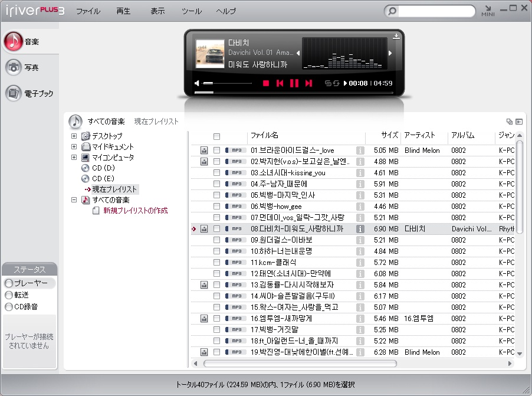Check the box for 17.빅뱅-거짓말
Image resolution: width=532 pixels, height=396 pixels.
[216, 329]
